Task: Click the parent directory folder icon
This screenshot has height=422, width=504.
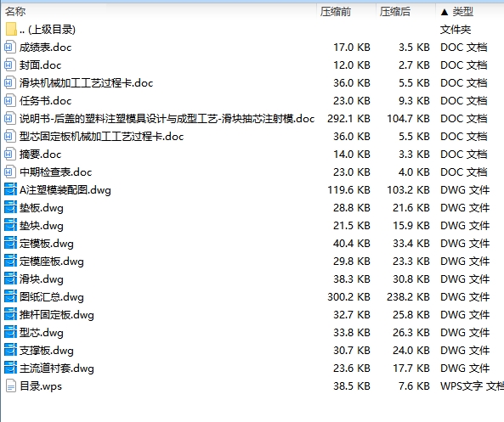Action: pos(11,29)
